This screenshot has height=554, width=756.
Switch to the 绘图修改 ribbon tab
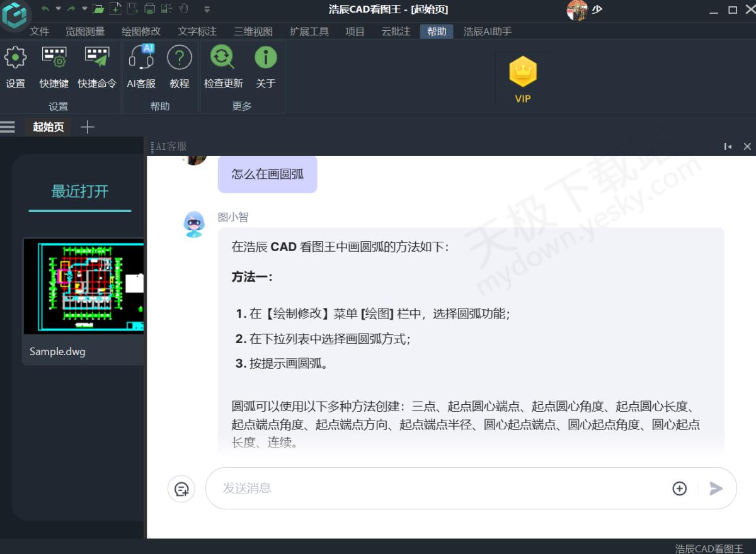click(x=141, y=31)
